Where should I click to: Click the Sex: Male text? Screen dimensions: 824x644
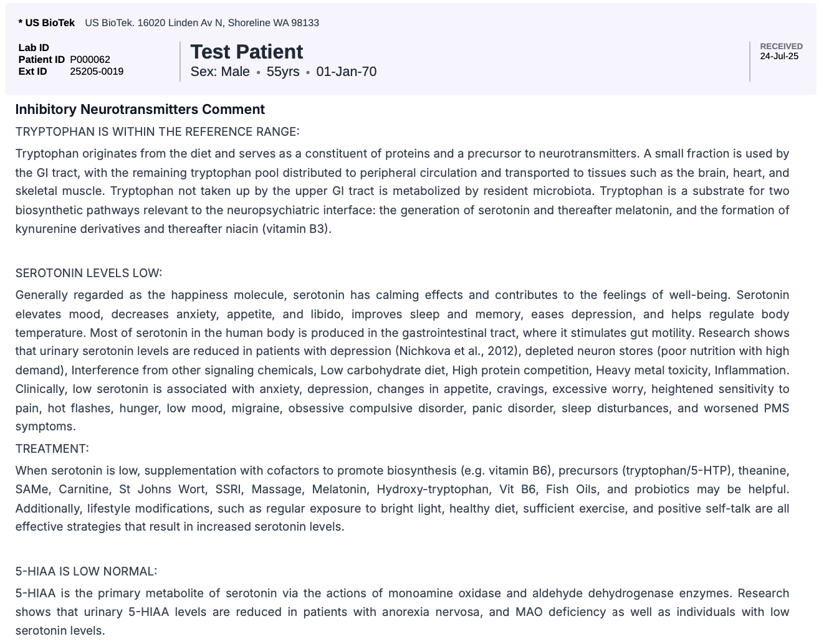[220, 72]
